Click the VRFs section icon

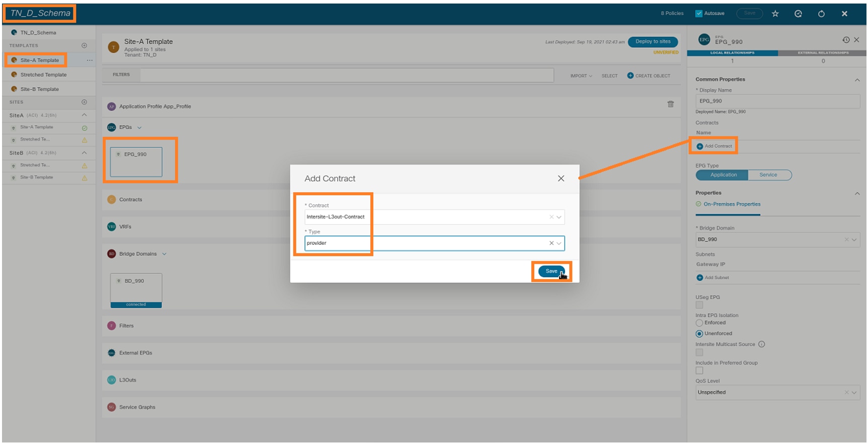(x=112, y=227)
